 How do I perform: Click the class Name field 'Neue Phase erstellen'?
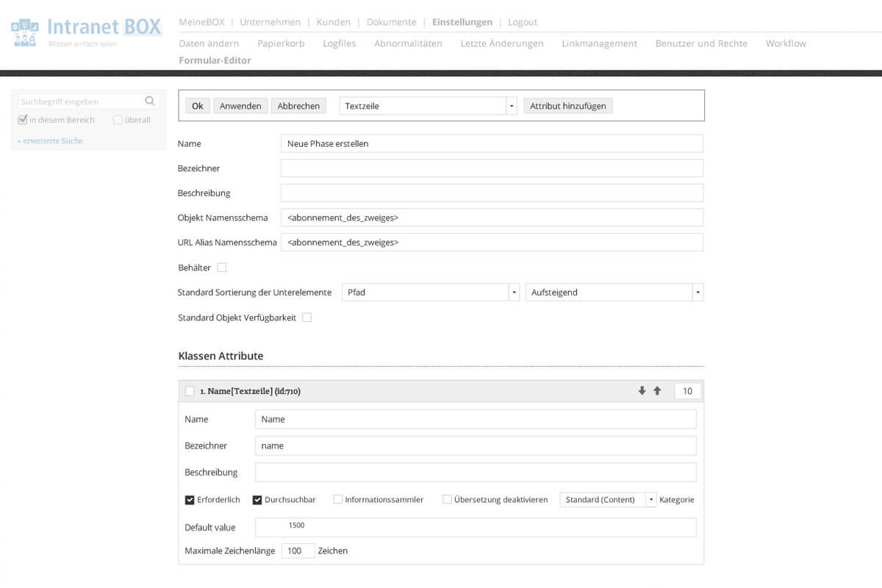(x=492, y=143)
